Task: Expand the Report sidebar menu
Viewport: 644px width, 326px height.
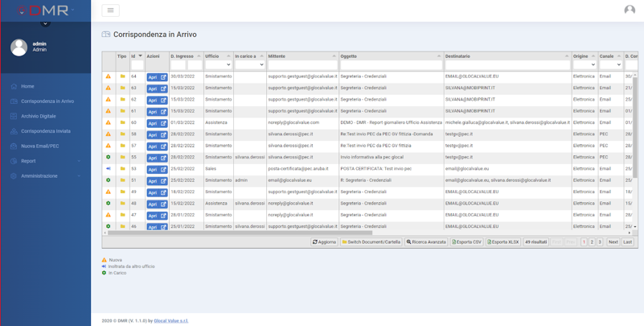Action: pos(45,161)
